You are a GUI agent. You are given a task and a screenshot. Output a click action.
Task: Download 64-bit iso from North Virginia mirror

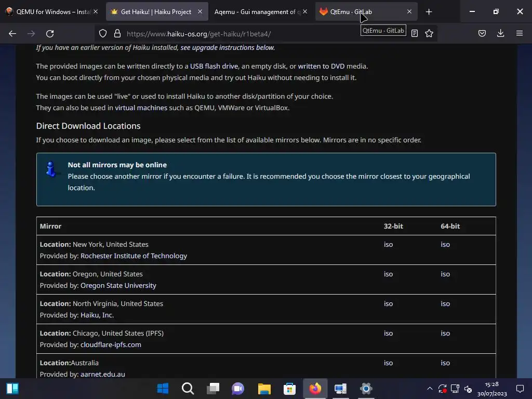445,303
